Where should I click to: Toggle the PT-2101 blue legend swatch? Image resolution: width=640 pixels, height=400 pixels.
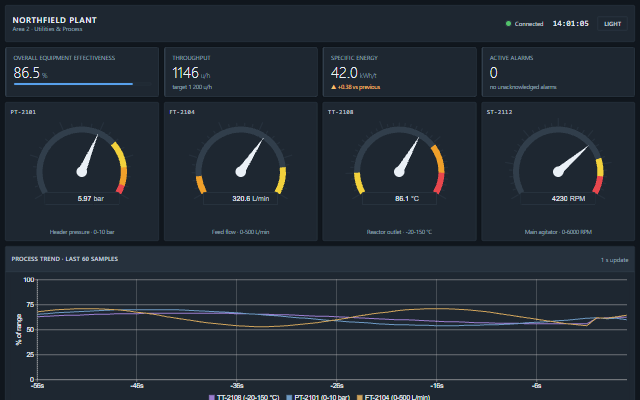point(289,397)
